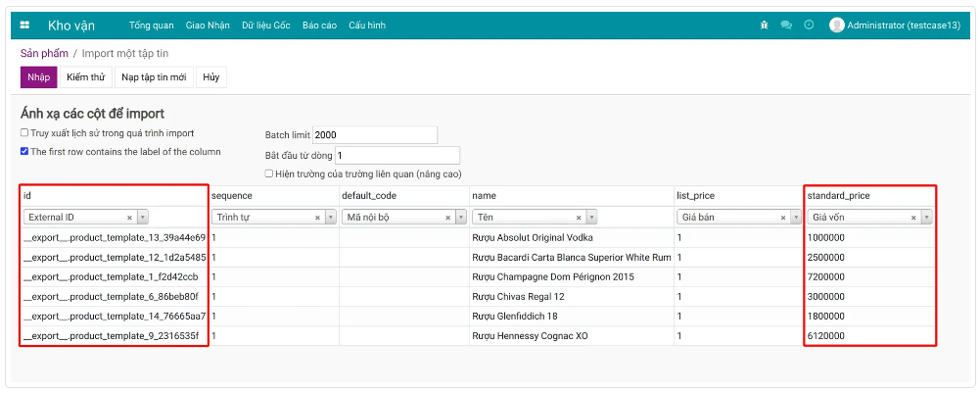Viewport: 980px width, 394px height.
Task: Click the debug bug icon
Action: pos(764,25)
